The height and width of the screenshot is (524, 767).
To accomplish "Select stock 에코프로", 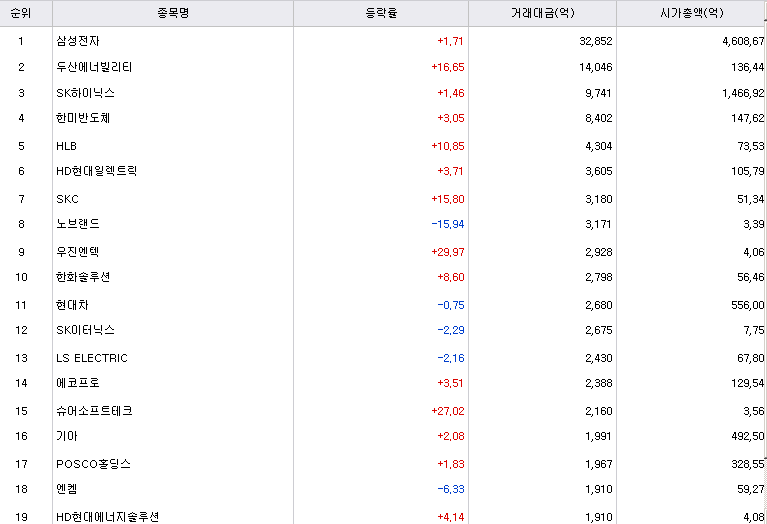I will 78,383.
